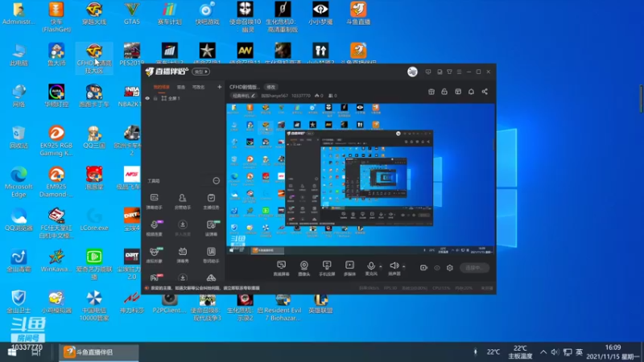644x362 pixels.
Task: Select the 可改名 scene tab
Action: pyautogui.click(x=198, y=87)
